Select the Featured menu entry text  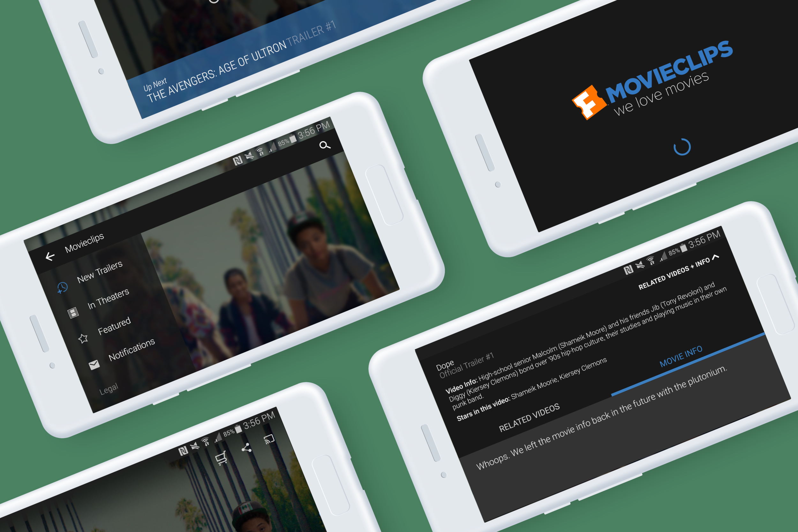[114, 326]
